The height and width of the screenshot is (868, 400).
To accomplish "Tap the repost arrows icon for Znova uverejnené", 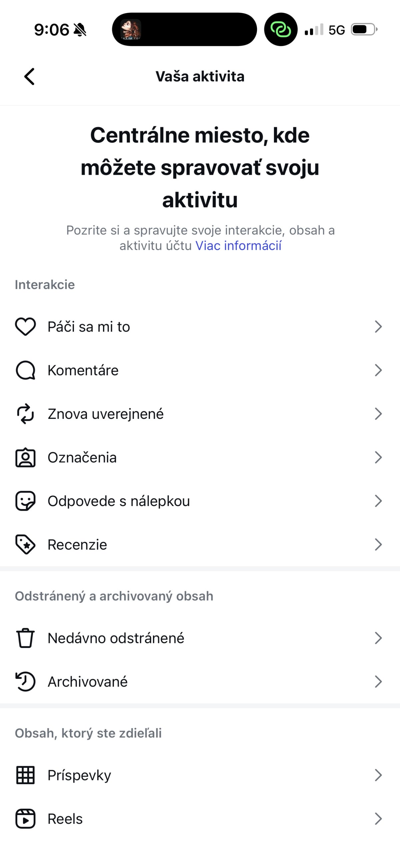I will (25, 414).
